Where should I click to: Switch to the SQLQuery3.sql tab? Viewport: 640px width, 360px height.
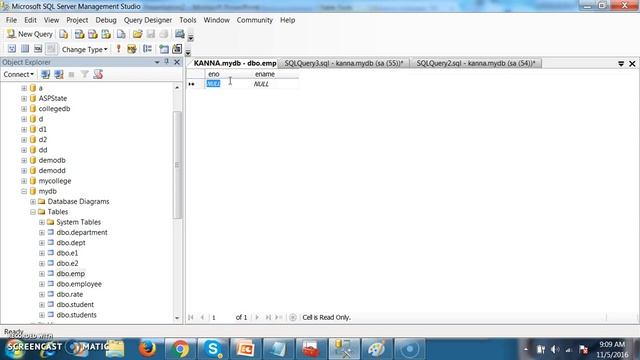tap(344, 63)
